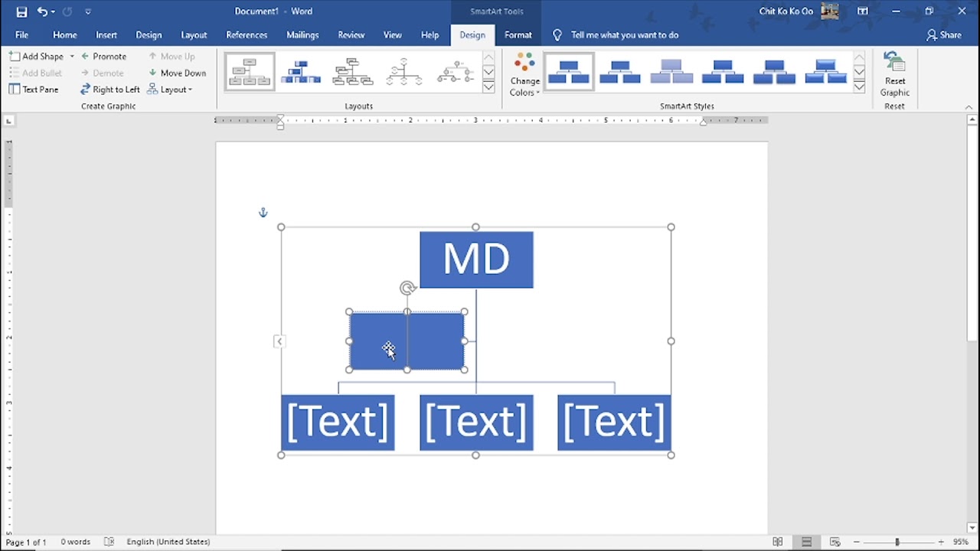Click the Add Shape button
Image resolution: width=980 pixels, height=551 pixels.
[37, 57]
